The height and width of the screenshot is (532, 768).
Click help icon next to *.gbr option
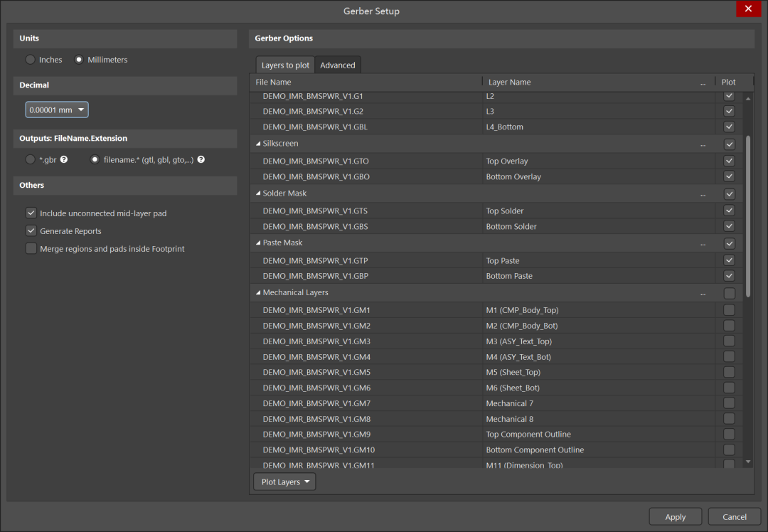coord(64,160)
